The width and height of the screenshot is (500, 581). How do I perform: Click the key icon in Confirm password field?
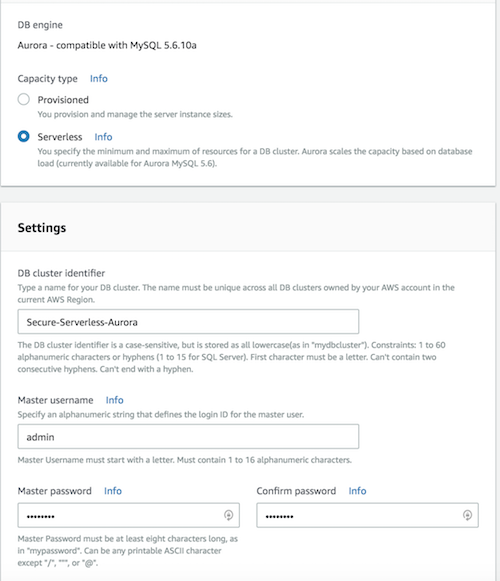(467, 515)
